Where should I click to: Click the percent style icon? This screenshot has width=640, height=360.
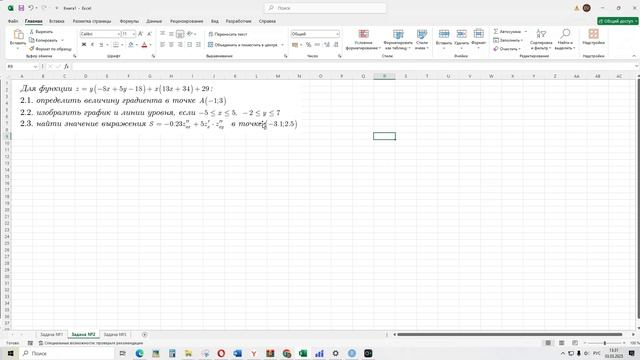point(309,44)
